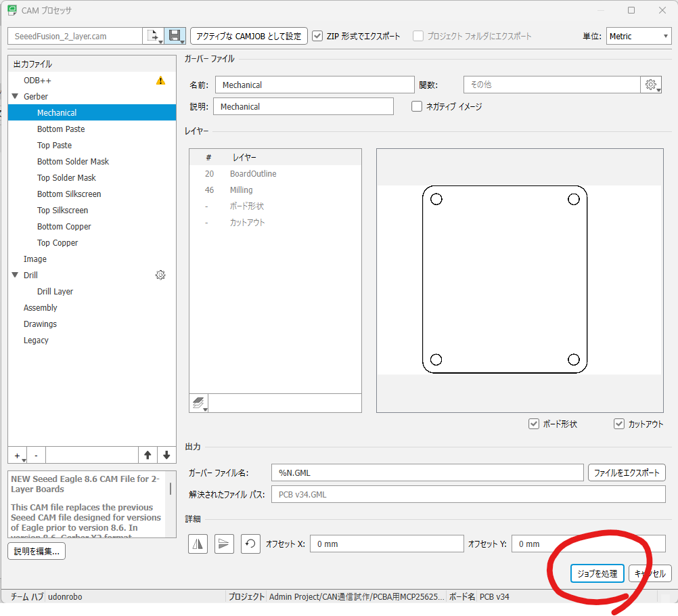Click the load CAM job file icon

tap(152, 37)
